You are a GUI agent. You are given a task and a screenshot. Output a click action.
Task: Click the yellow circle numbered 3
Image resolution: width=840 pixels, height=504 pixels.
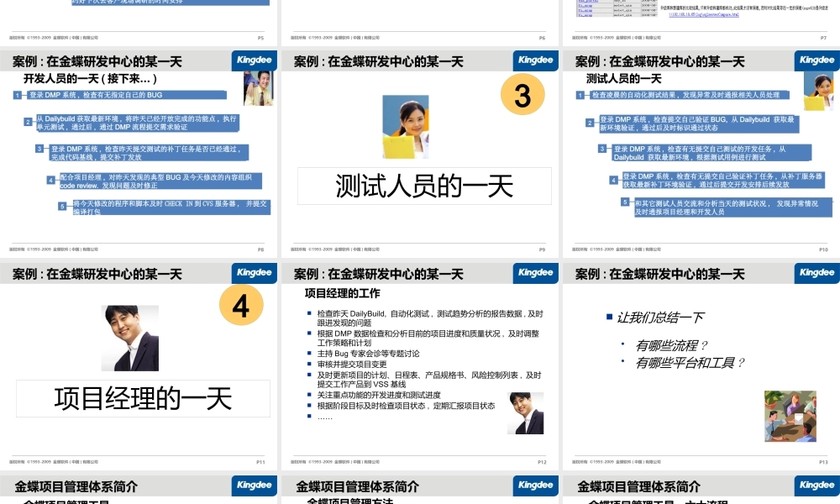(522, 95)
